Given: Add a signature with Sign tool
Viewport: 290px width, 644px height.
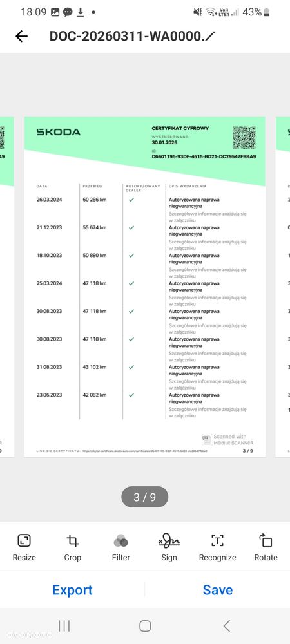Looking at the screenshot, I should tap(169, 547).
